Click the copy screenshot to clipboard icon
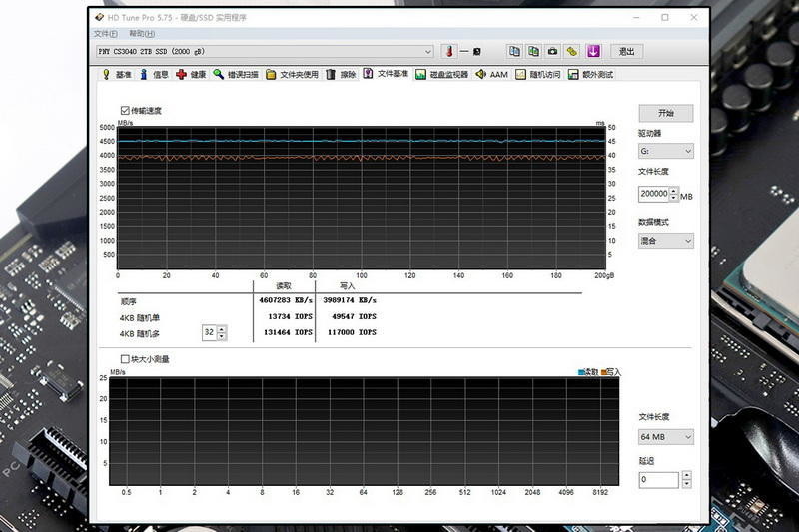Screen dimensions: 799x532 click(534, 52)
